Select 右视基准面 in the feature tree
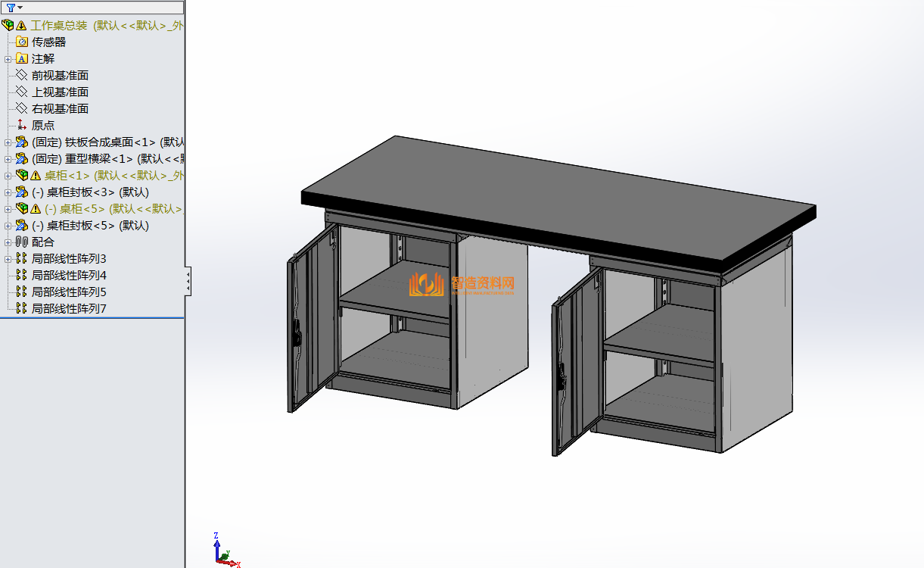The image size is (924, 568). tap(60, 108)
